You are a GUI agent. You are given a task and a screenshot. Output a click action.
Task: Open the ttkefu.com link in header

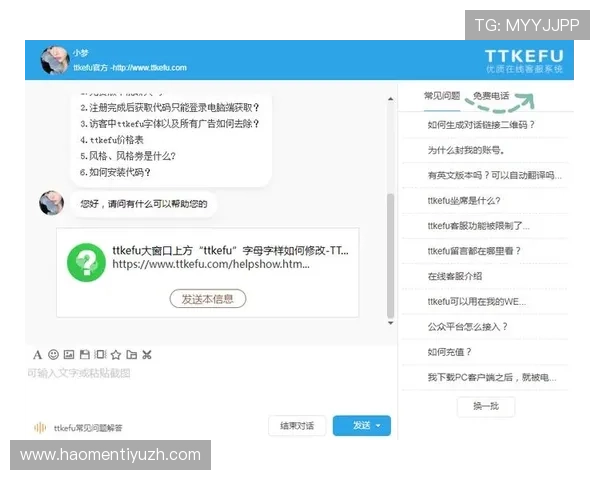point(150,68)
